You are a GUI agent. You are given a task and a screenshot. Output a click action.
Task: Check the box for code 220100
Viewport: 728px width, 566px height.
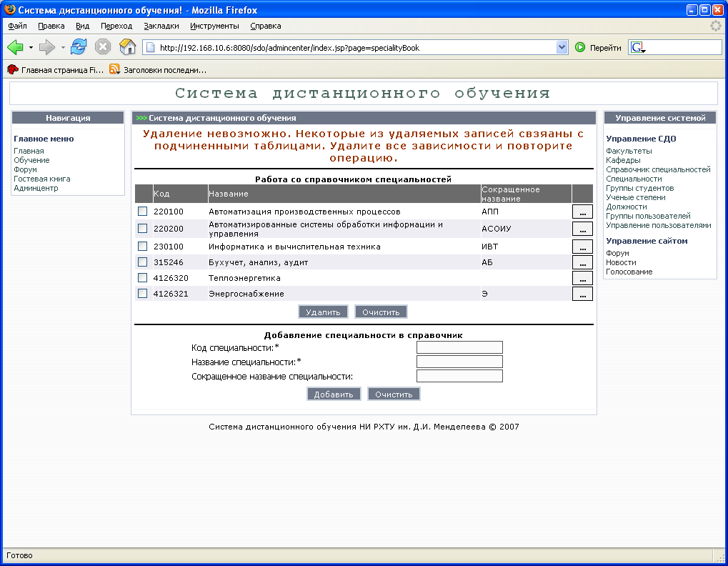tap(143, 212)
